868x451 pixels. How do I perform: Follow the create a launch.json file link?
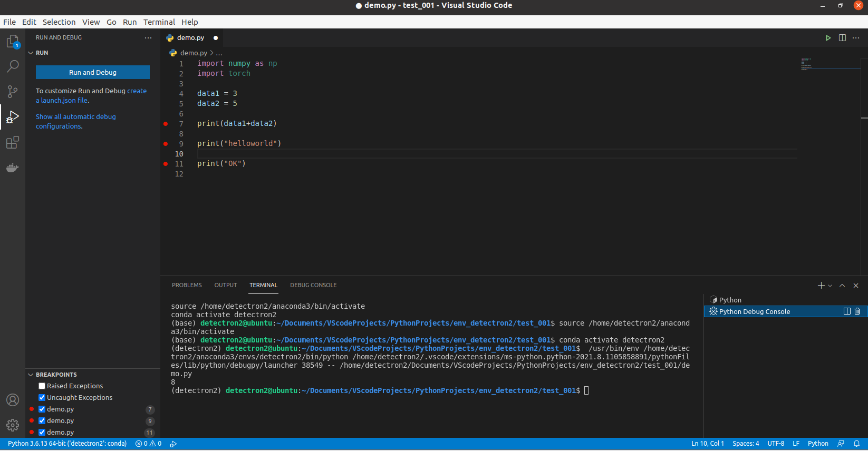pos(91,95)
